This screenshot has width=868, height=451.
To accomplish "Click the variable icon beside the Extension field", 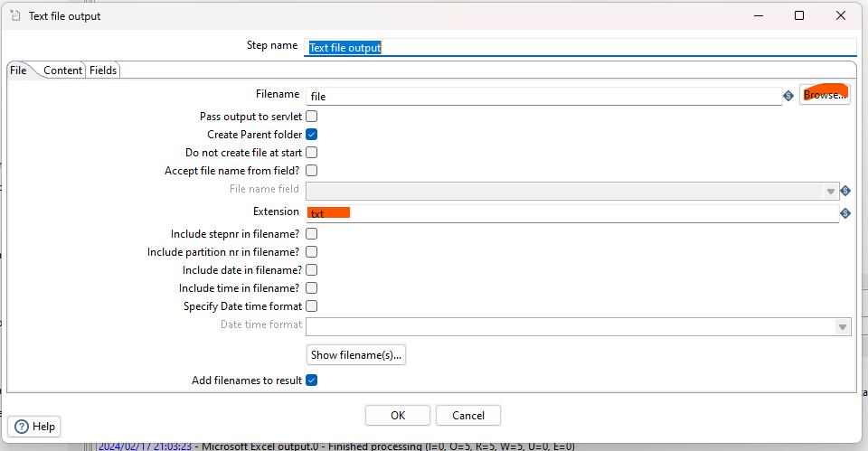I will 845,213.
